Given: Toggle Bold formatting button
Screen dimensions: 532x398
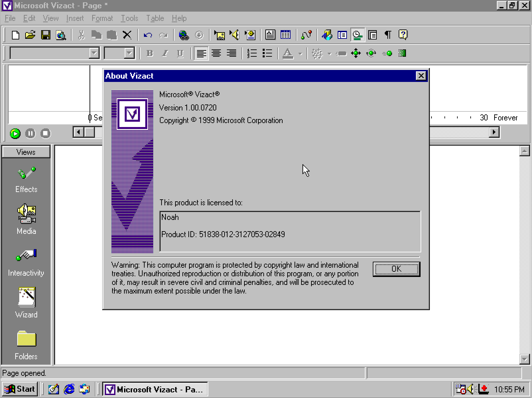Looking at the screenshot, I should pyautogui.click(x=150, y=53).
